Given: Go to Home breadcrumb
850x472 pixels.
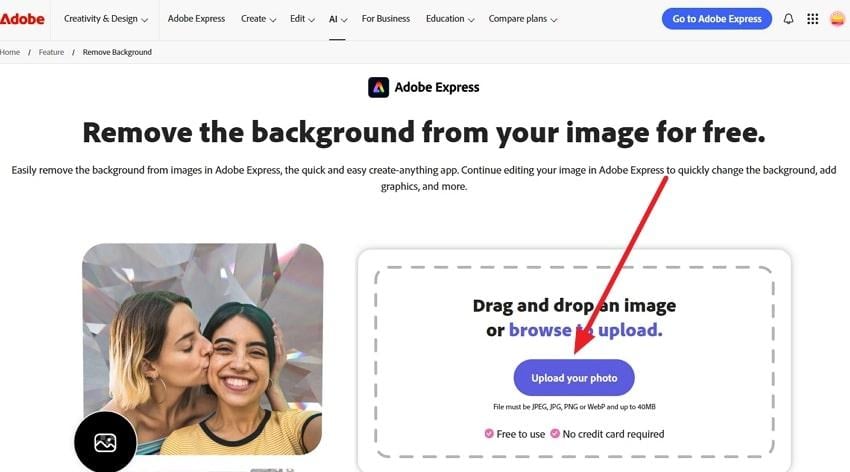Looking at the screenshot, I should [x=10, y=52].
